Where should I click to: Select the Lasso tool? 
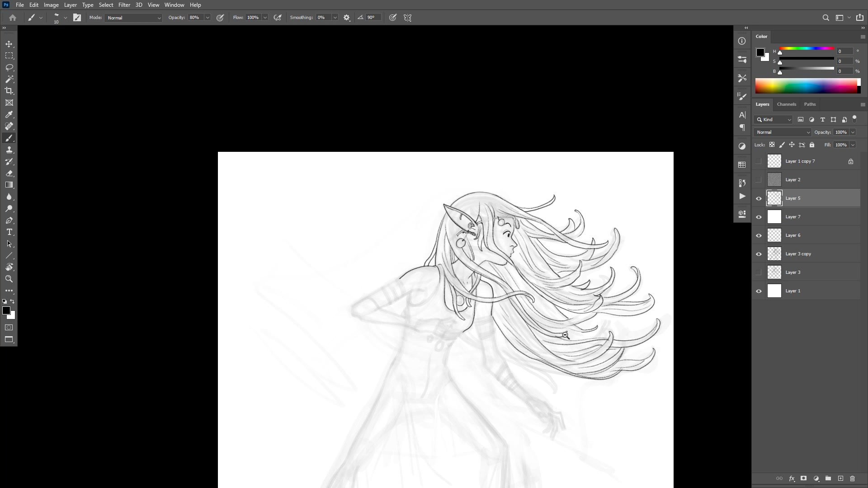point(9,67)
